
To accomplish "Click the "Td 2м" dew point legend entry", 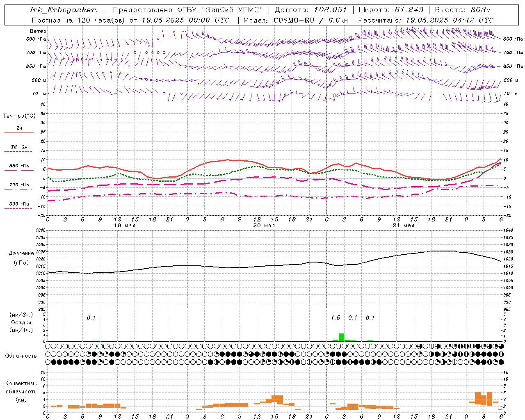I will (x=19, y=147).
